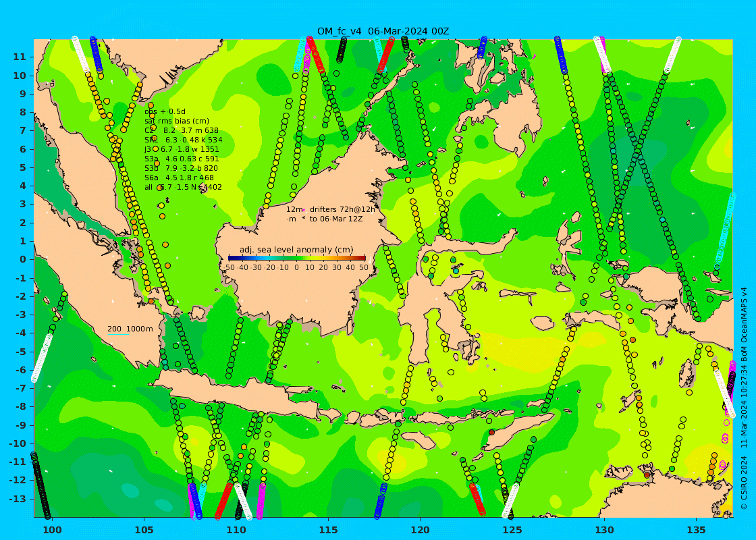Select the S3b satellite statistics row
Image resolution: width=756 pixels, height=540 pixels.
click(x=181, y=168)
